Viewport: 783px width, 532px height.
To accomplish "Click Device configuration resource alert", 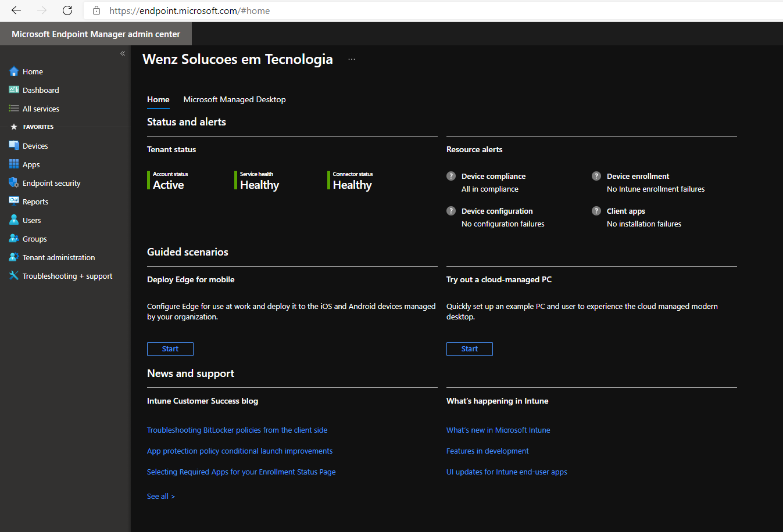I will [x=497, y=211].
